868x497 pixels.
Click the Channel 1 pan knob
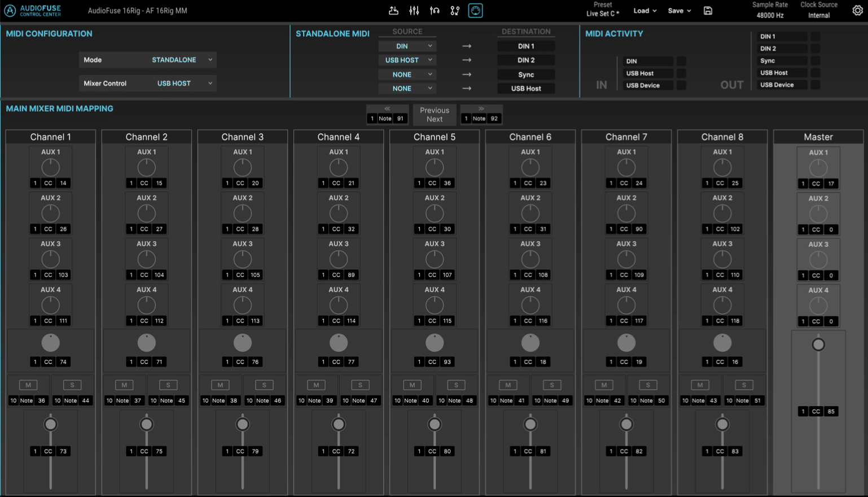tap(51, 343)
